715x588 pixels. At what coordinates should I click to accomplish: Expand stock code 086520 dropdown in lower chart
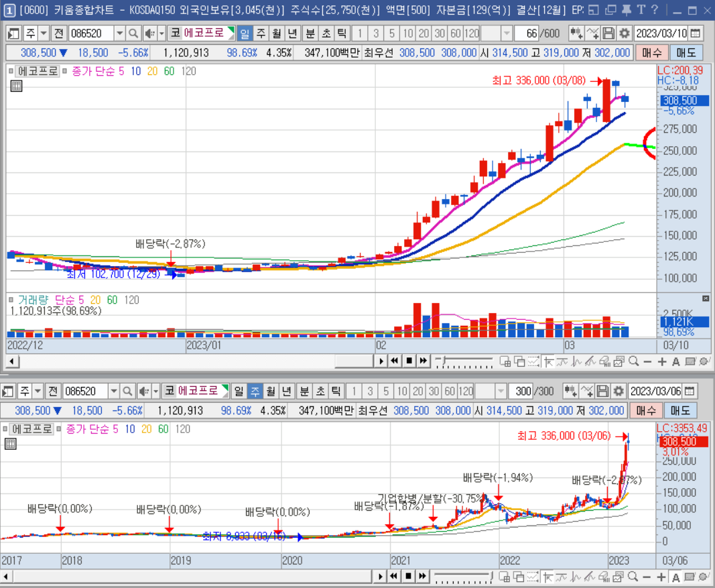pos(113,391)
